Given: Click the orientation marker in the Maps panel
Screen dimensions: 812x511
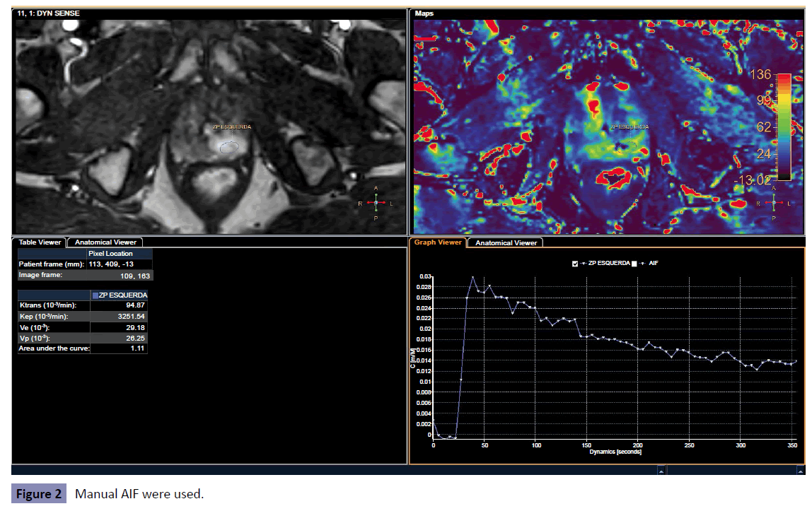Looking at the screenshot, I should [773, 203].
